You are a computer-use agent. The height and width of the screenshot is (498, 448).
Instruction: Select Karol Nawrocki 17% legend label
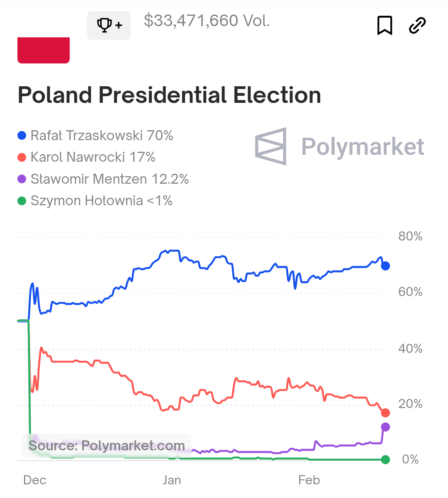point(93,157)
